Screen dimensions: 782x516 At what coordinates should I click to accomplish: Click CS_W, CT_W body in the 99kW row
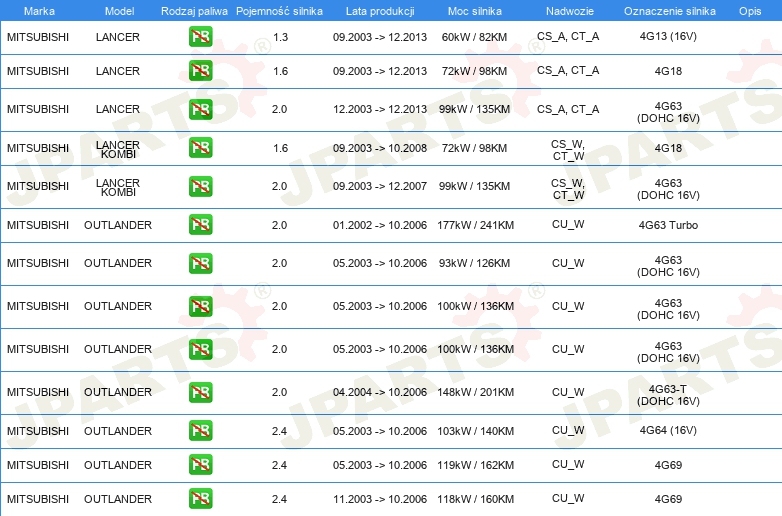pos(568,189)
